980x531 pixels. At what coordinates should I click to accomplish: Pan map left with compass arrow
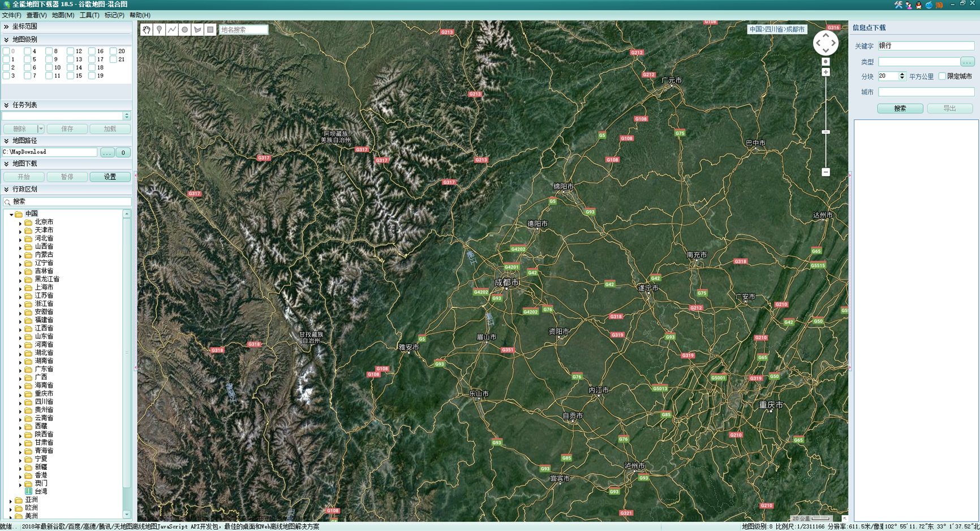pyautogui.click(x=818, y=43)
